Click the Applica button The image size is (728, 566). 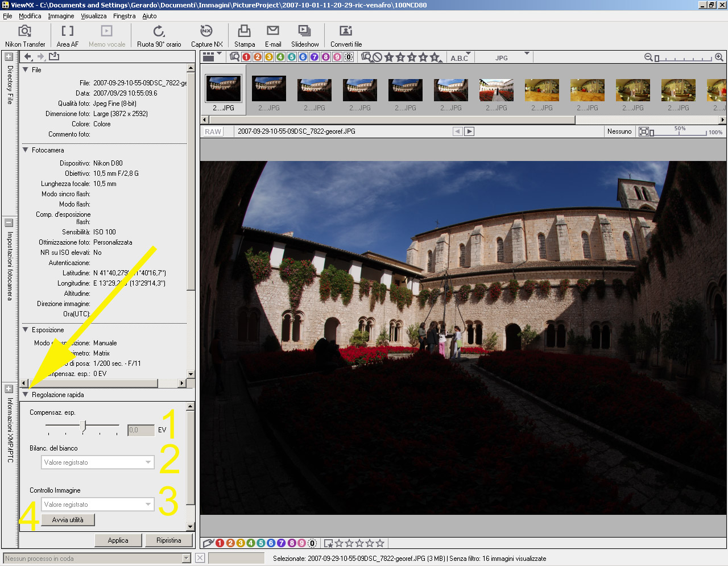click(118, 540)
